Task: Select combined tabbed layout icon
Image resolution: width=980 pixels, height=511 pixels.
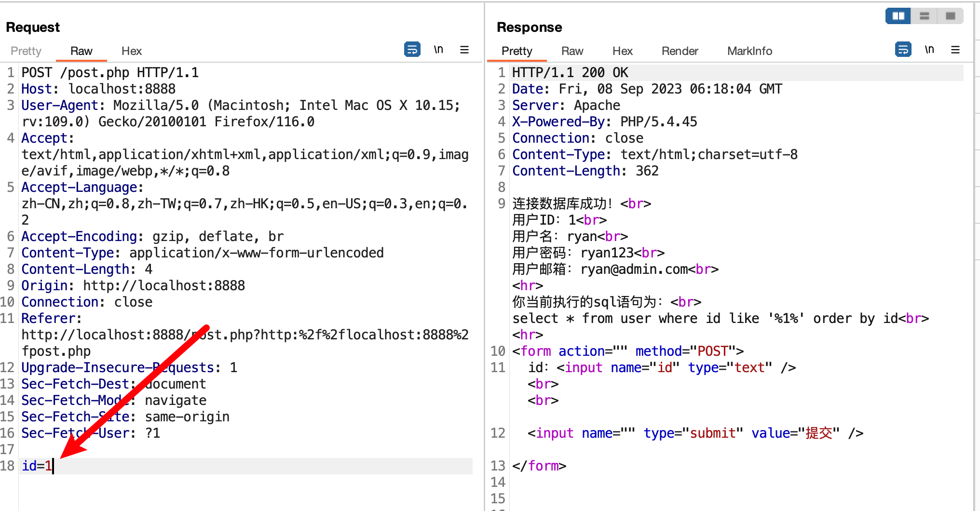Action: point(950,16)
